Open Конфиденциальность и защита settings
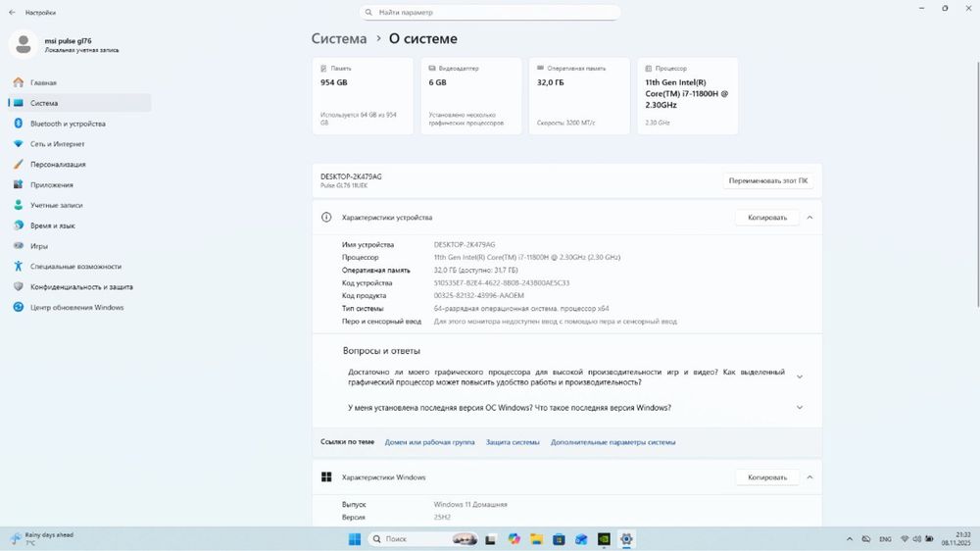This screenshot has height=551, width=980. click(x=79, y=287)
